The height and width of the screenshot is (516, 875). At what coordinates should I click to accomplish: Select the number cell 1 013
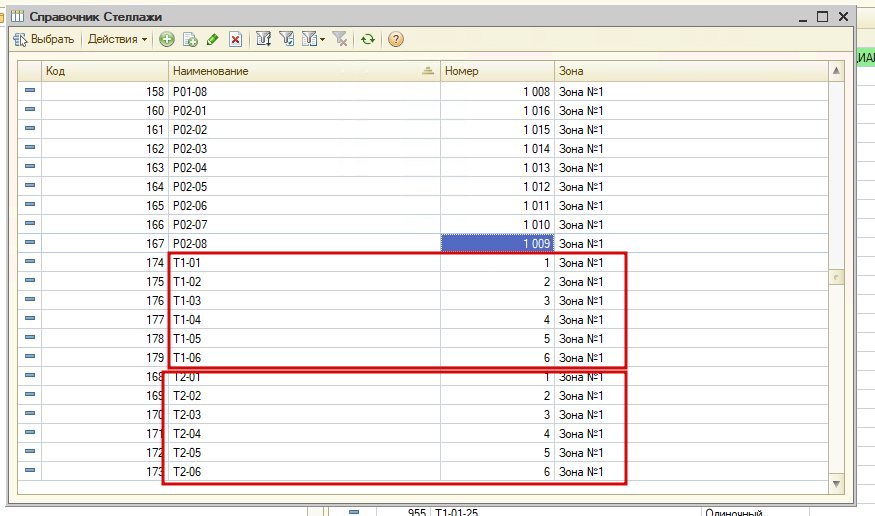497,167
